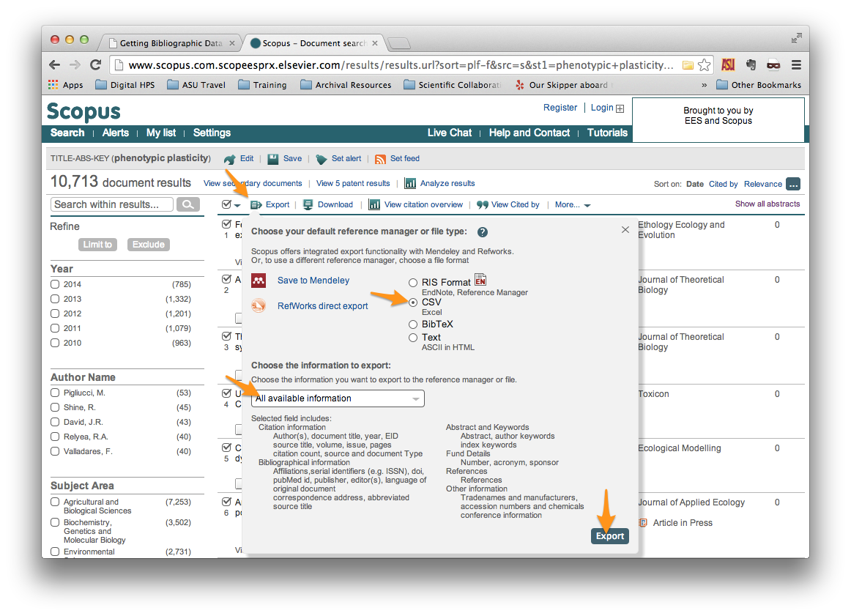Screen dimensions: 851x616
Task: Click the RefWorks direct export link
Action: click(323, 306)
